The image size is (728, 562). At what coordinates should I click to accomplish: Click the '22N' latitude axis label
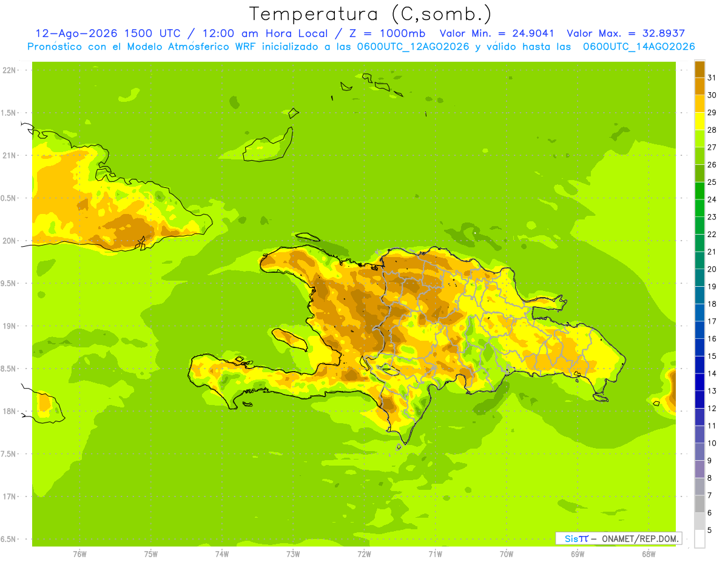point(10,70)
